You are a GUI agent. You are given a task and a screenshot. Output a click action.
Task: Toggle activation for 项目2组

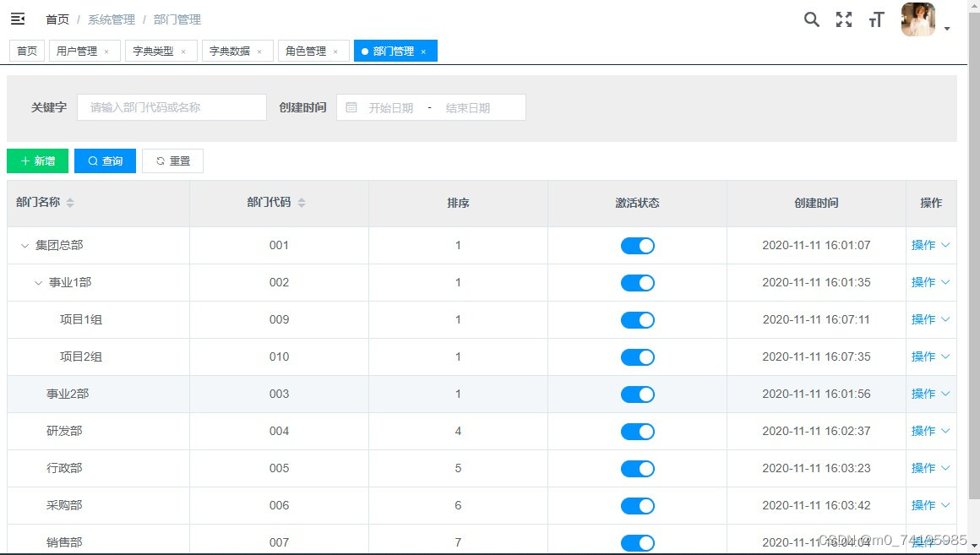[x=638, y=356]
